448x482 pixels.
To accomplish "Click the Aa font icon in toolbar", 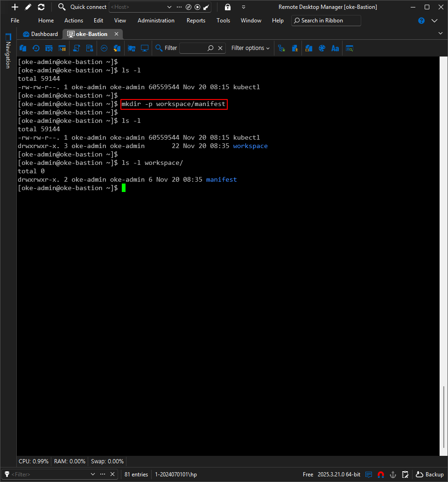I will point(335,48).
